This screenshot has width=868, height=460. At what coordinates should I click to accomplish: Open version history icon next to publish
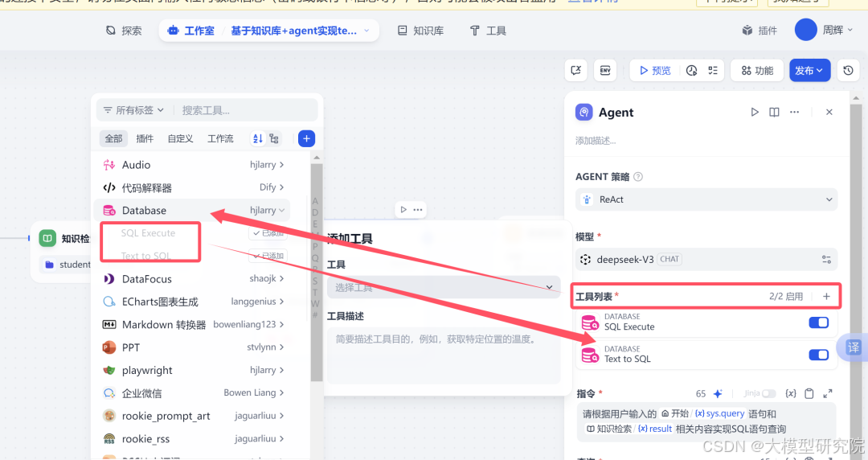(848, 71)
